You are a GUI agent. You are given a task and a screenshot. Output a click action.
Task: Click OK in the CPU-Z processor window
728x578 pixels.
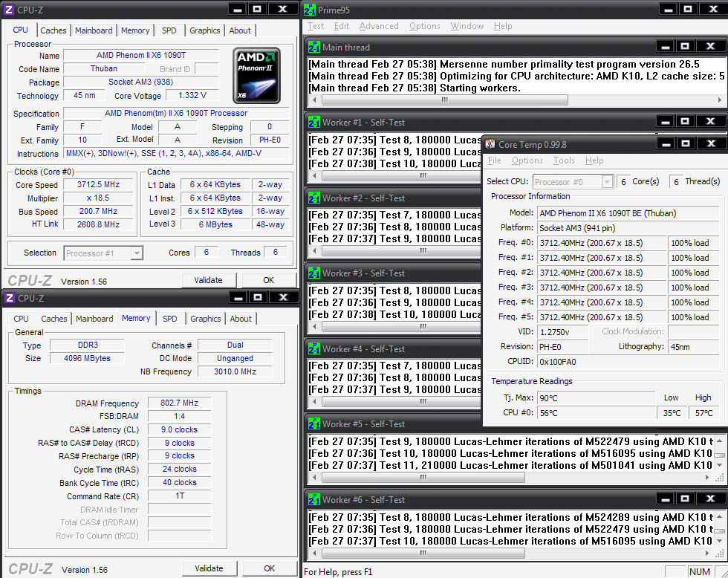pyautogui.click(x=269, y=280)
